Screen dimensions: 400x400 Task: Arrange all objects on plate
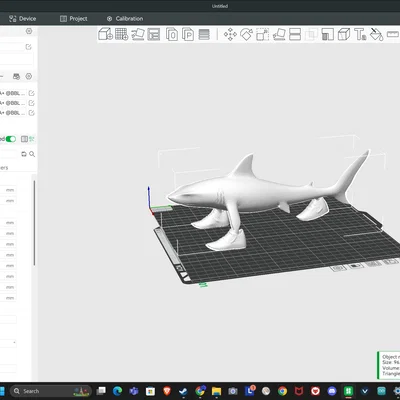pyautogui.click(x=154, y=34)
